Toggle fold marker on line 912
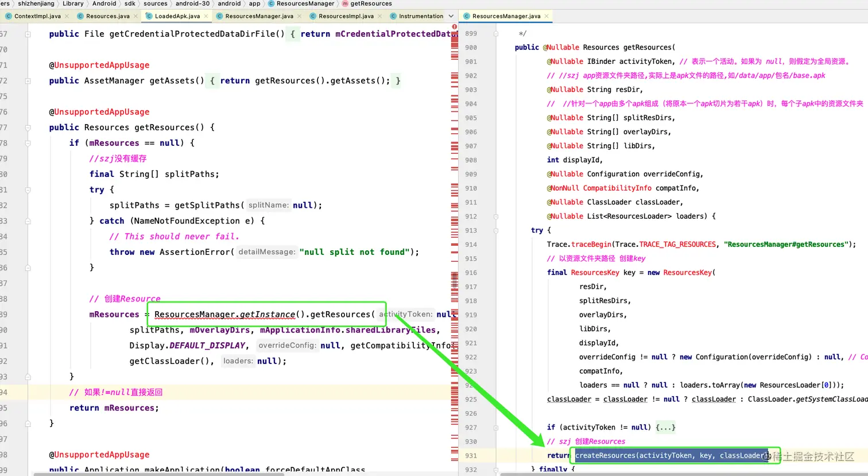868x476 pixels. (x=495, y=216)
